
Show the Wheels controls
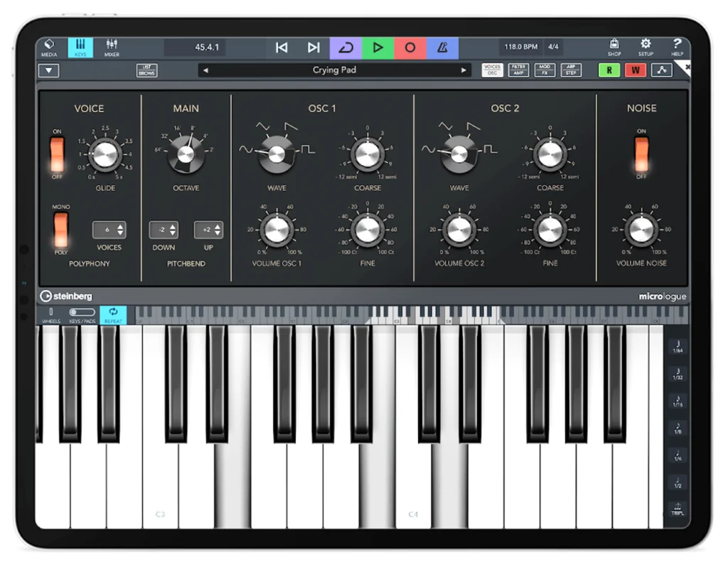tap(51, 315)
